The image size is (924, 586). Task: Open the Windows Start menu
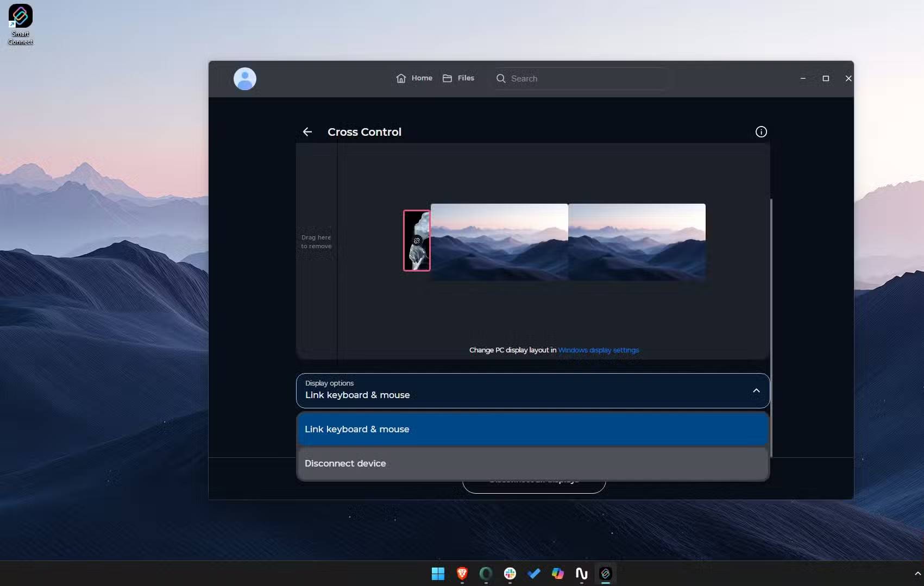[x=438, y=574]
